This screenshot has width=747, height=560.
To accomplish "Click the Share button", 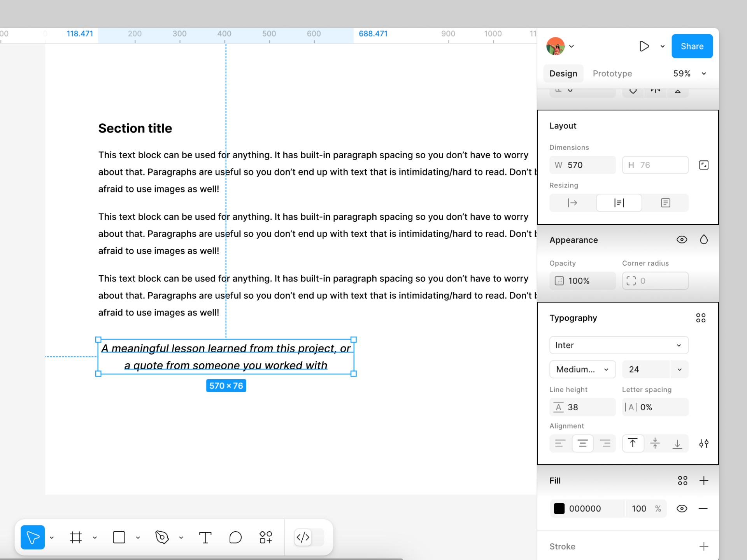I will click(x=692, y=46).
